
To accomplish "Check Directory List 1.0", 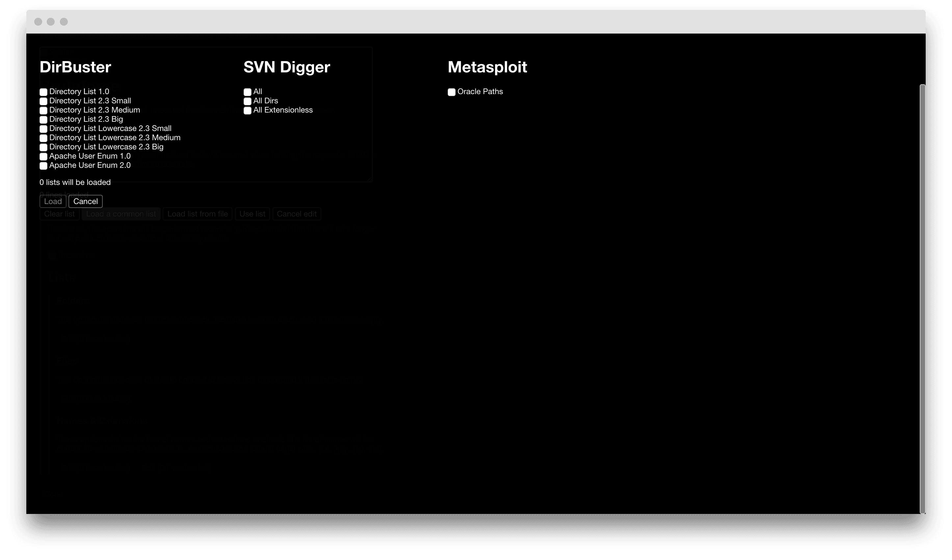I will pyautogui.click(x=43, y=92).
